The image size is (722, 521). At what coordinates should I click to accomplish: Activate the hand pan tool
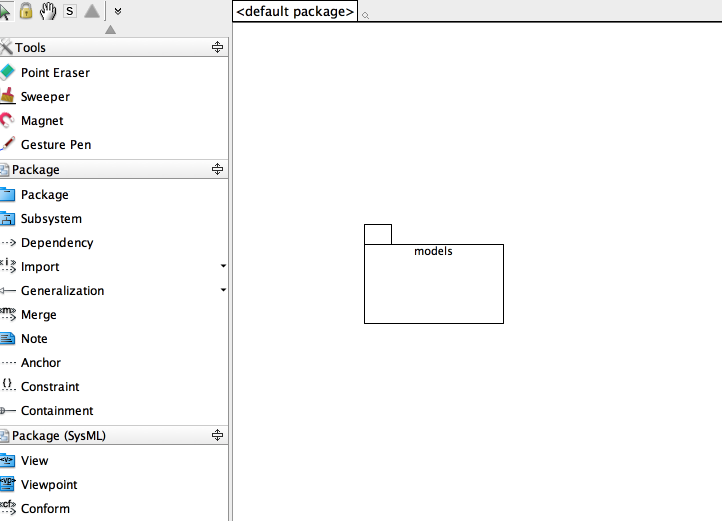47,11
